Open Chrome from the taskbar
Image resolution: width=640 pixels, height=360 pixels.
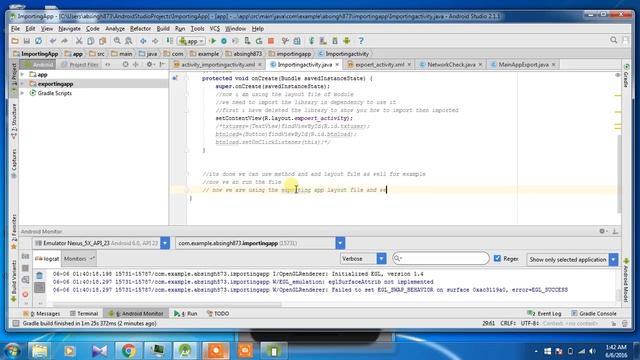[129, 351]
